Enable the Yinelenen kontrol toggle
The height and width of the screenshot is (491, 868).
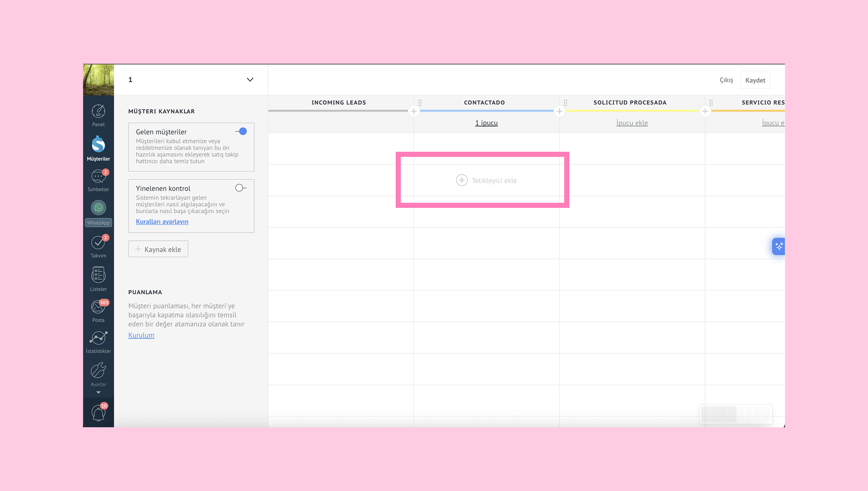(x=241, y=188)
